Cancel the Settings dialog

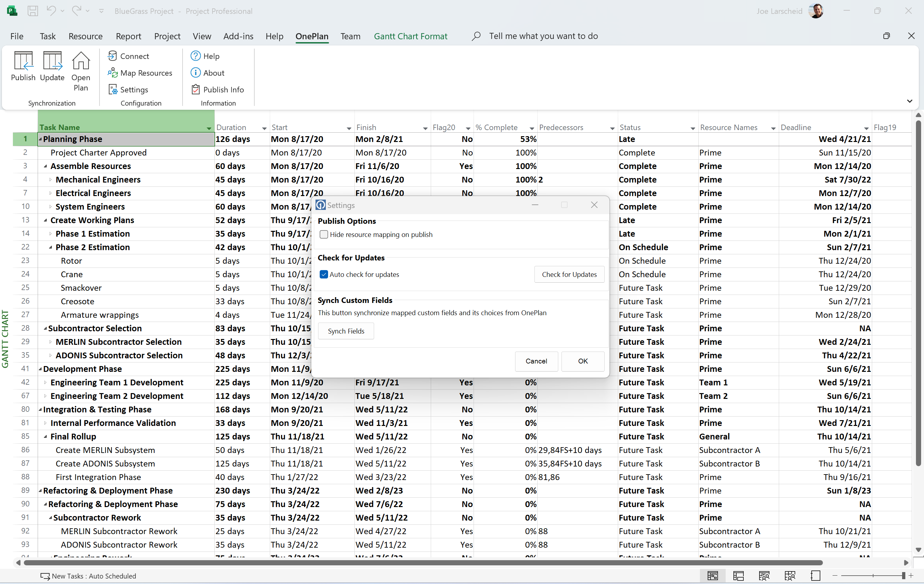pos(537,361)
